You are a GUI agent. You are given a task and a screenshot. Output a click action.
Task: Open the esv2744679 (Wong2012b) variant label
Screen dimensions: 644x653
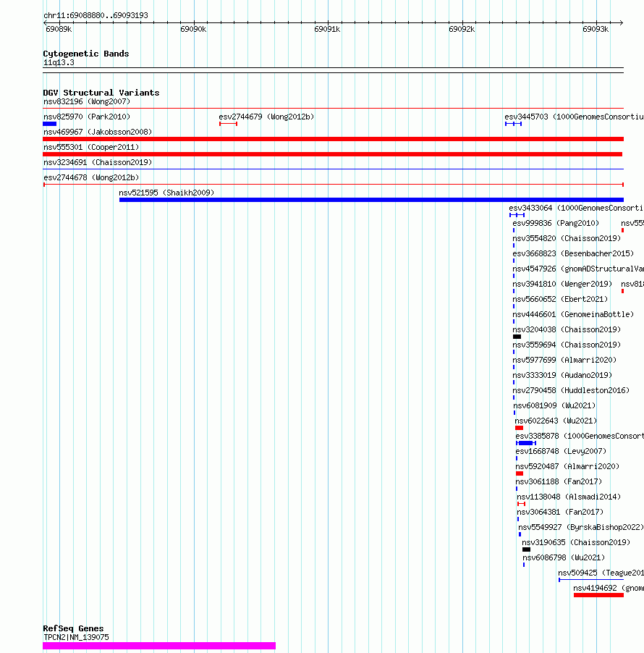[x=266, y=117]
